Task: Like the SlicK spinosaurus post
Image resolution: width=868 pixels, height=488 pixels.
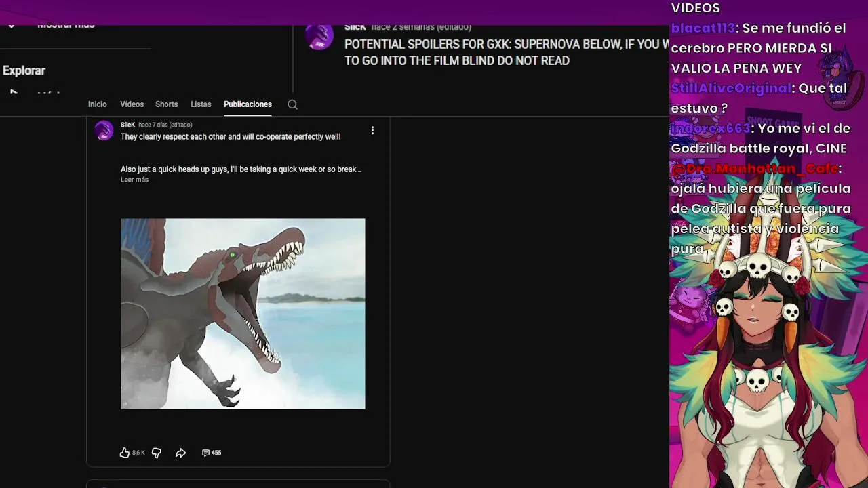Action: tap(125, 453)
